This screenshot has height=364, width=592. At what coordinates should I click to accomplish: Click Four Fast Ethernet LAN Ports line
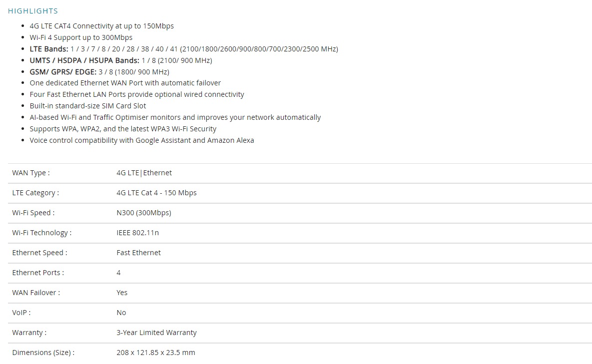(x=137, y=94)
